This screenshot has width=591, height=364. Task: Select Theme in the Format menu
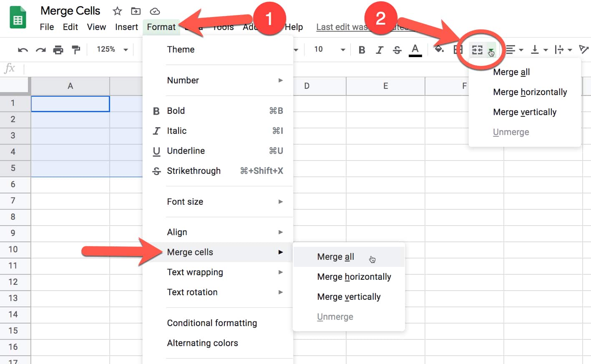(218, 50)
